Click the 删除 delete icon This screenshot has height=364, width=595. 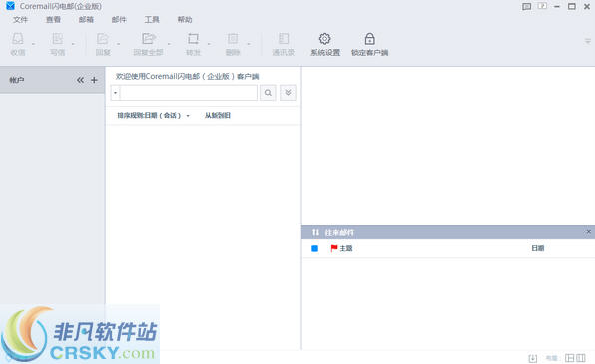pos(233,39)
